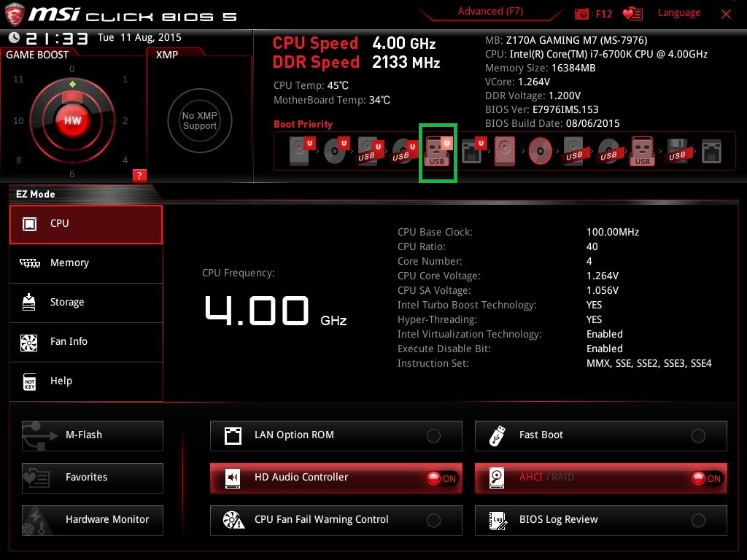This screenshot has width=747, height=560.
Task: Switch to Advanced (F7) mode
Action: click(x=490, y=12)
